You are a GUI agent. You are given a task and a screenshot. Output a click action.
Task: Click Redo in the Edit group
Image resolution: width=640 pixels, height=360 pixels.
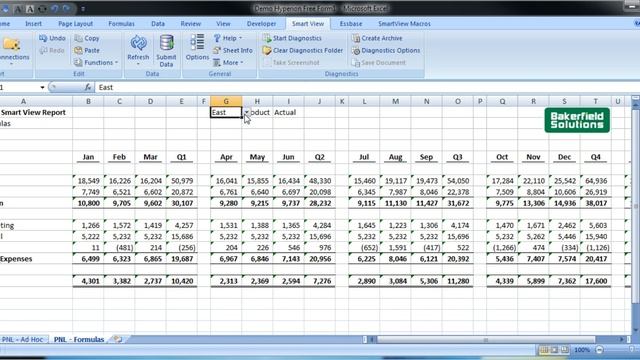(52, 50)
